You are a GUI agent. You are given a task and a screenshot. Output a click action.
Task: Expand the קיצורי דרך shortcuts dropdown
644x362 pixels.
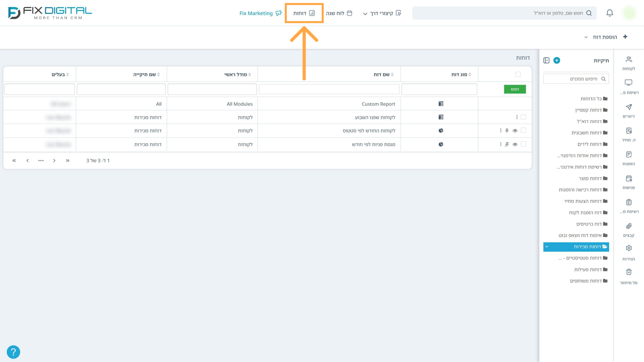tap(382, 13)
